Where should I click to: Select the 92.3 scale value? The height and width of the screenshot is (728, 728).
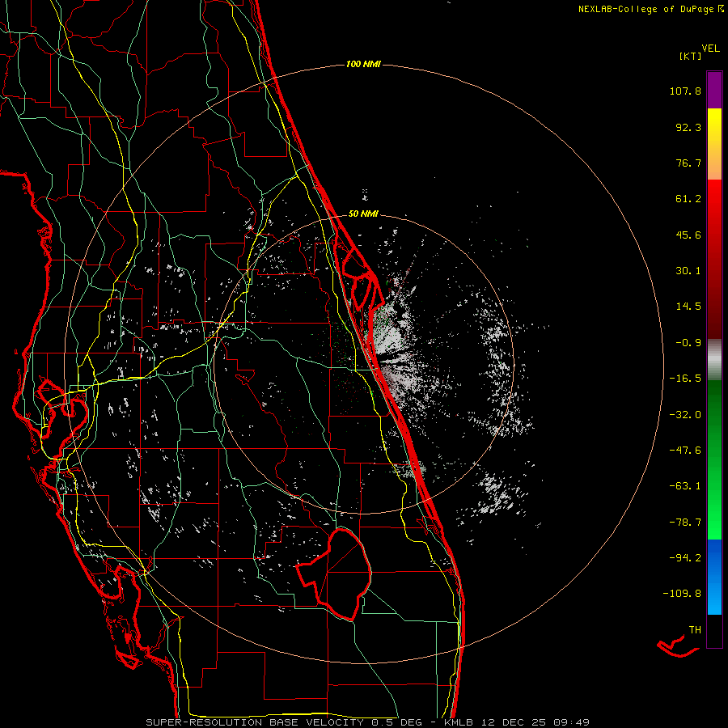click(x=688, y=127)
